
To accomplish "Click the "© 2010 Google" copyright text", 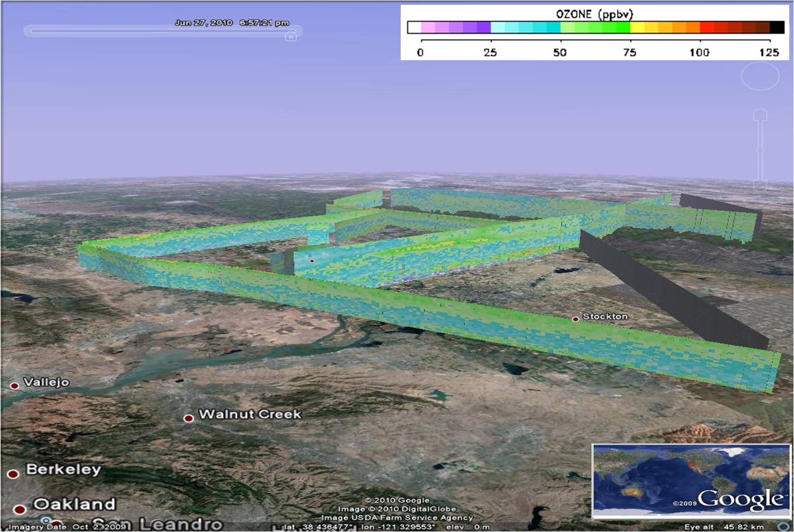I will 397,500.
